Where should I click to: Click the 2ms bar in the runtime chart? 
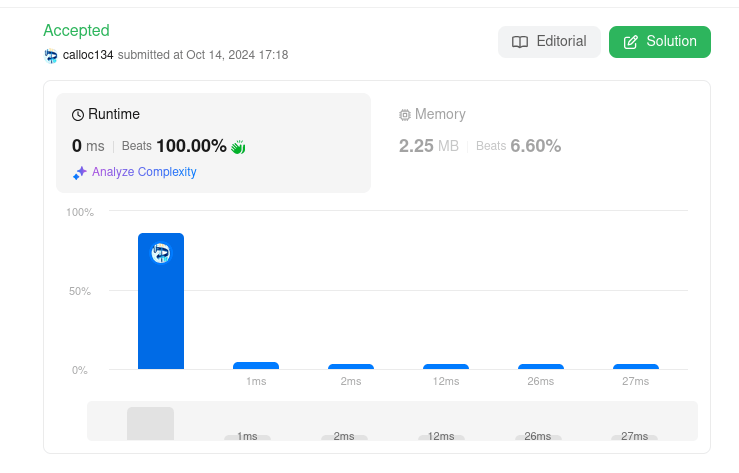(x=351, y=367)
